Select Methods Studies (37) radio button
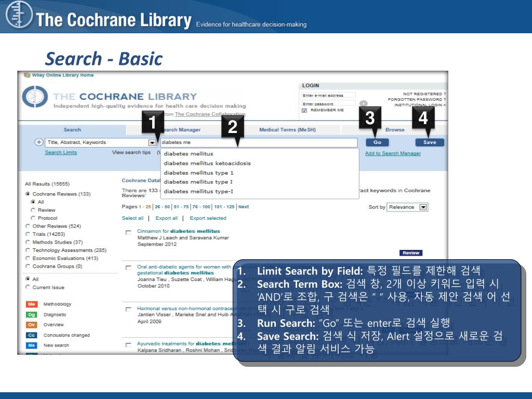The height and width of the screenshot is (399, 532). [28, 242]
